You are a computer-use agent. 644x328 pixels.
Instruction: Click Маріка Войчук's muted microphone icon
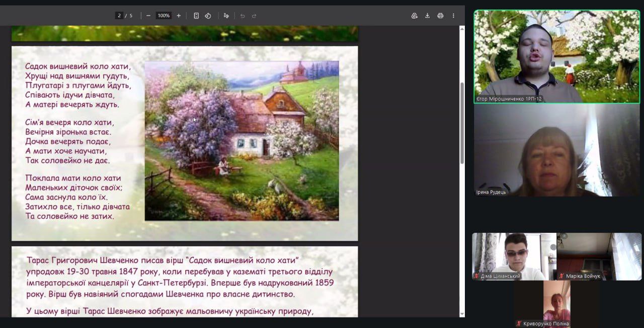click(561, 276)
